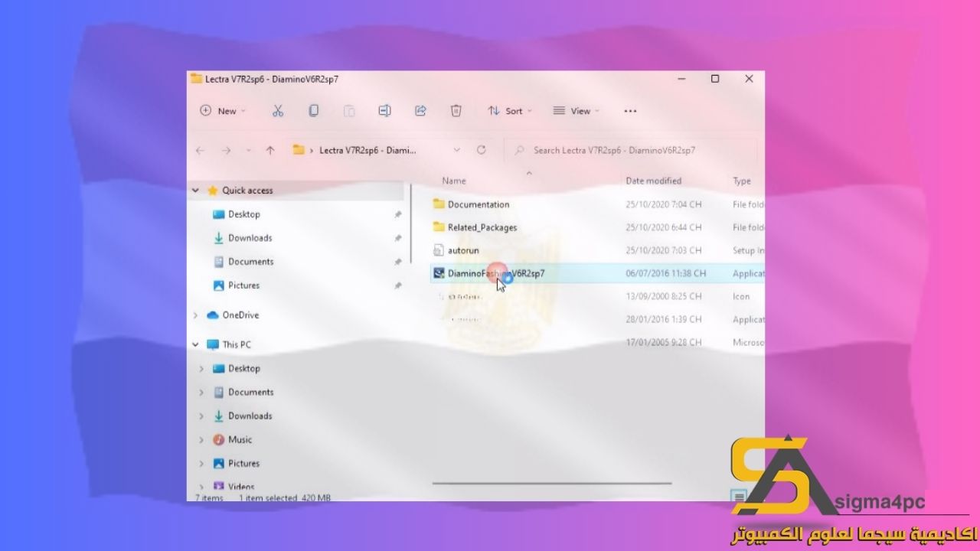Click pin icon beside quick-access Pictures
The image size is (980, 551).
point(398,286)
